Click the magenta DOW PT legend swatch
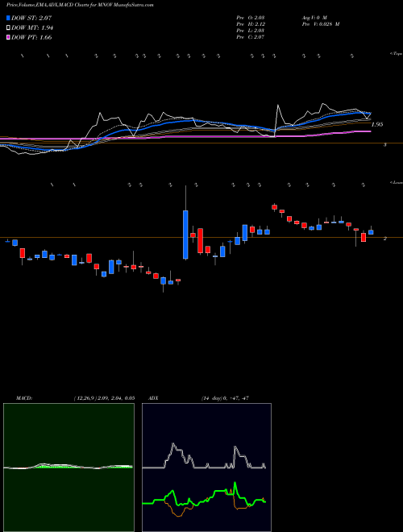Screen dimensions: 403x532 pyautogui.click(x=9, y=38)
